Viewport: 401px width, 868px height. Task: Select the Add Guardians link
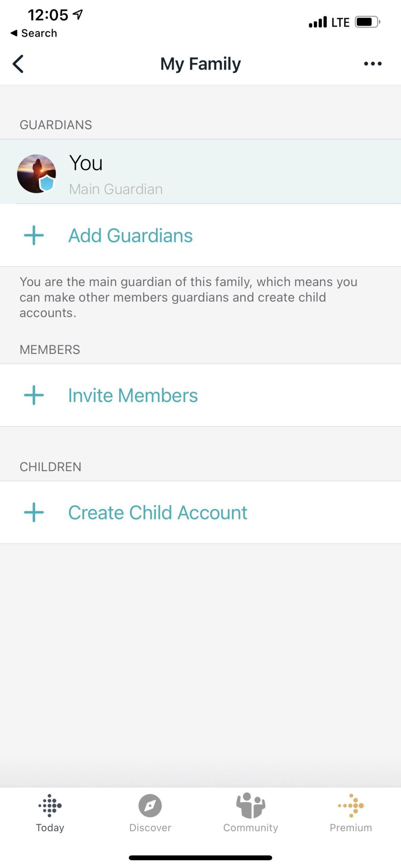(130, 236)
